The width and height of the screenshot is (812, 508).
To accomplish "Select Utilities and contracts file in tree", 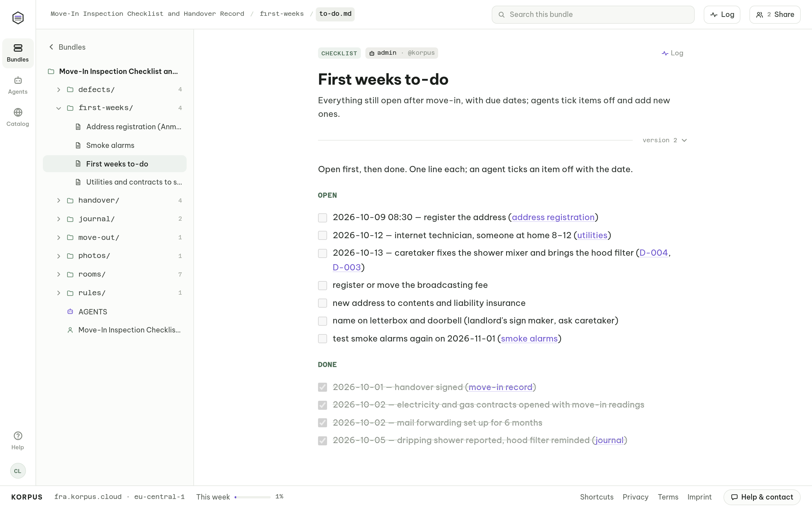I will pos(114,182).
